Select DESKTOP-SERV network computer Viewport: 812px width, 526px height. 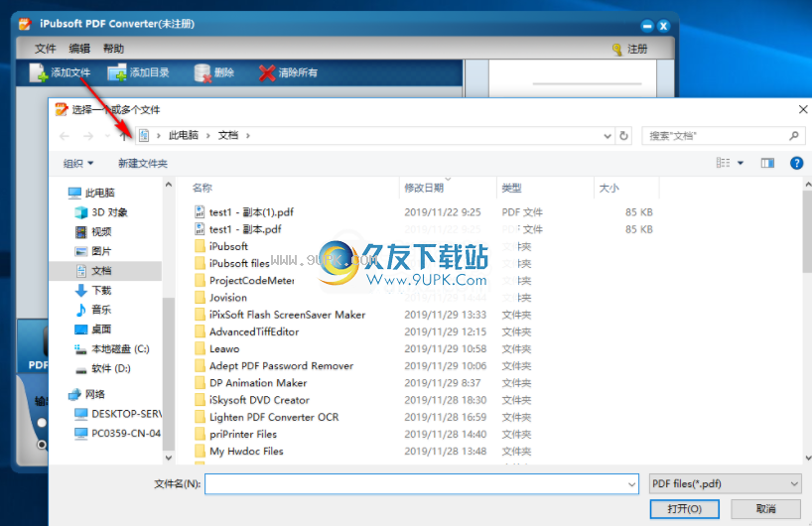point(118,414)
